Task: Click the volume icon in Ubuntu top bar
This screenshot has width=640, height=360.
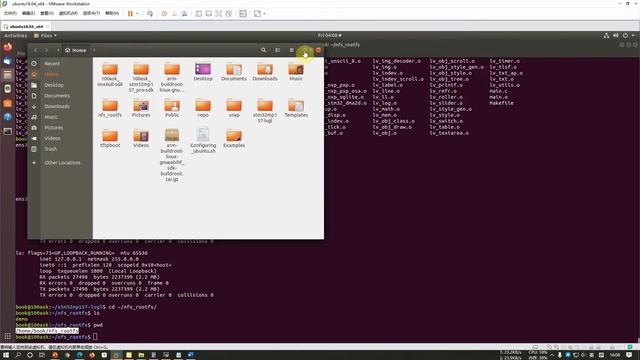Action: click(x=616, y=36)
